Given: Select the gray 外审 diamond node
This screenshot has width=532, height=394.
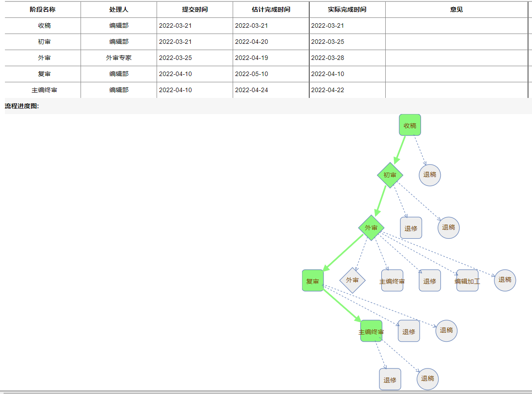Looking at the screenshot, I should (352, 280).
